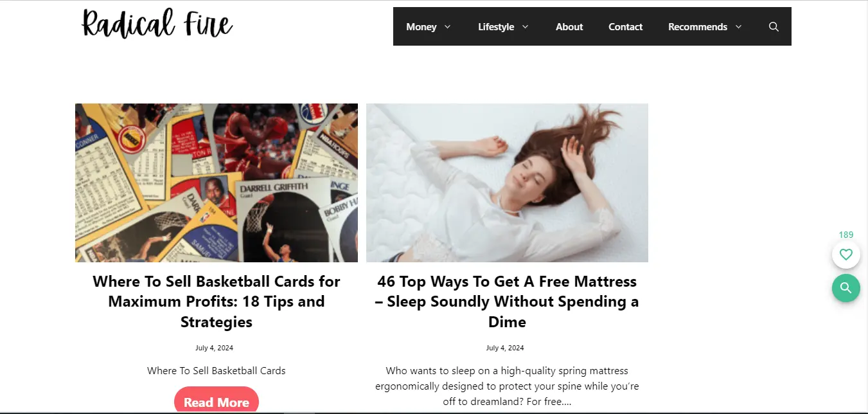This screenshot has height=414, width=868.
Task: Select the Recommends menu label
Action: (x=698, y=26)
